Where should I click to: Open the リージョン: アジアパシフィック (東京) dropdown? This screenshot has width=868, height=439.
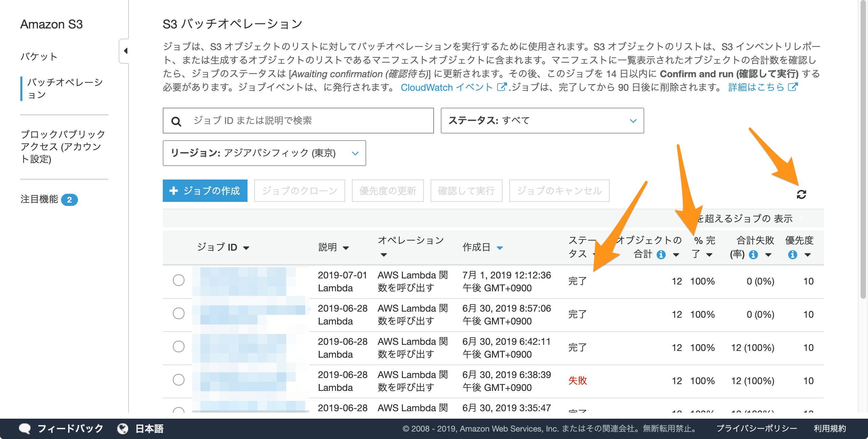click(264, 153)
